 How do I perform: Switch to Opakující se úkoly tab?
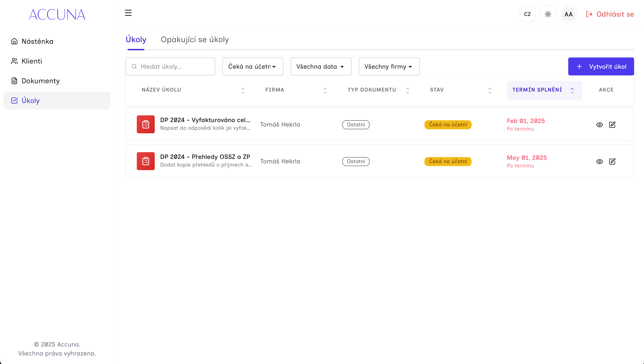(x=194, y=39)
